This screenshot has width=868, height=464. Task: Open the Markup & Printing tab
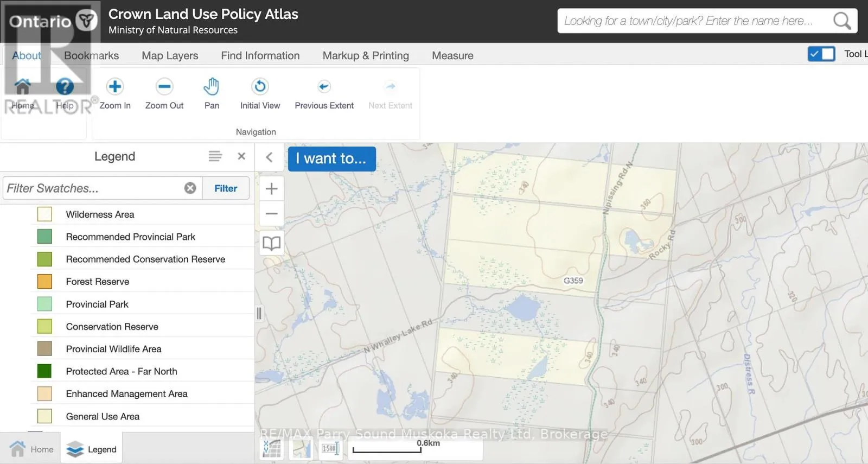pyautogui.click(x=366, y=55)
